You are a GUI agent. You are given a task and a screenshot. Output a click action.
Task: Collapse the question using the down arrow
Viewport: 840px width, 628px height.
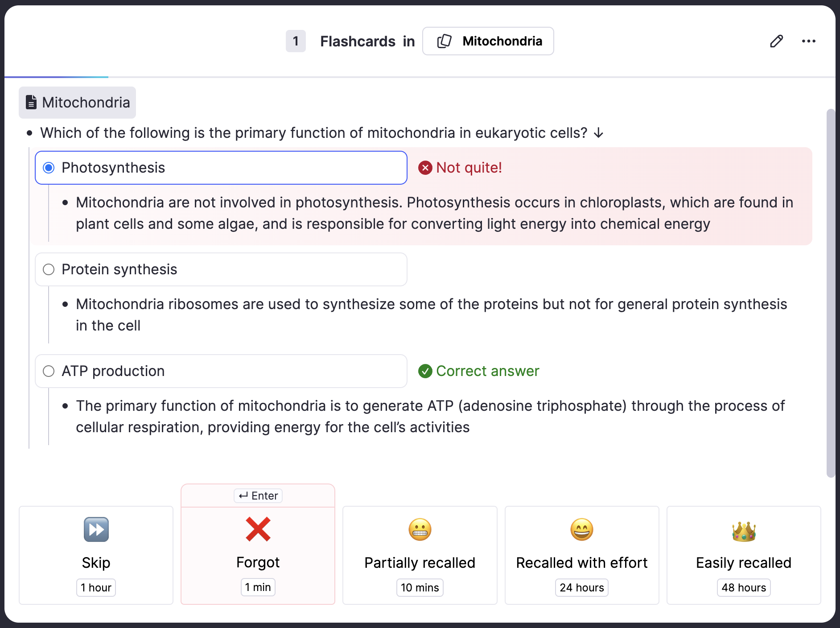(x=599, y=133)
